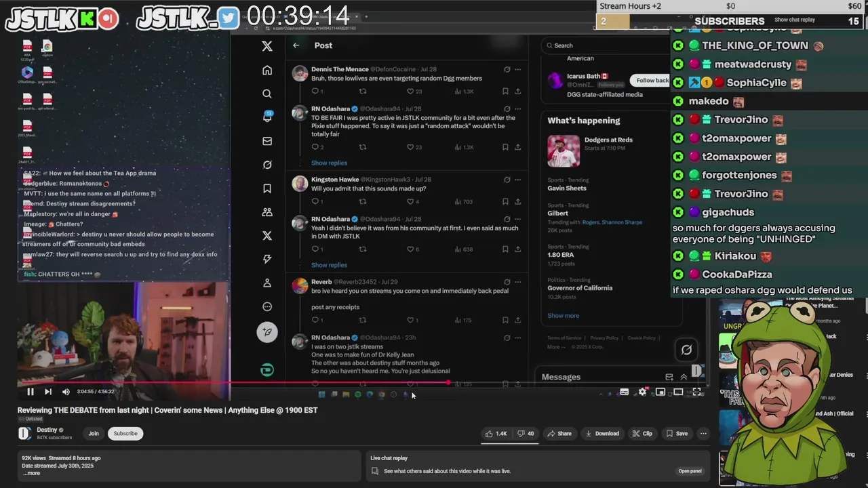
Task: Open the Premium X icon in sidebar
Action: coord(267,236)
